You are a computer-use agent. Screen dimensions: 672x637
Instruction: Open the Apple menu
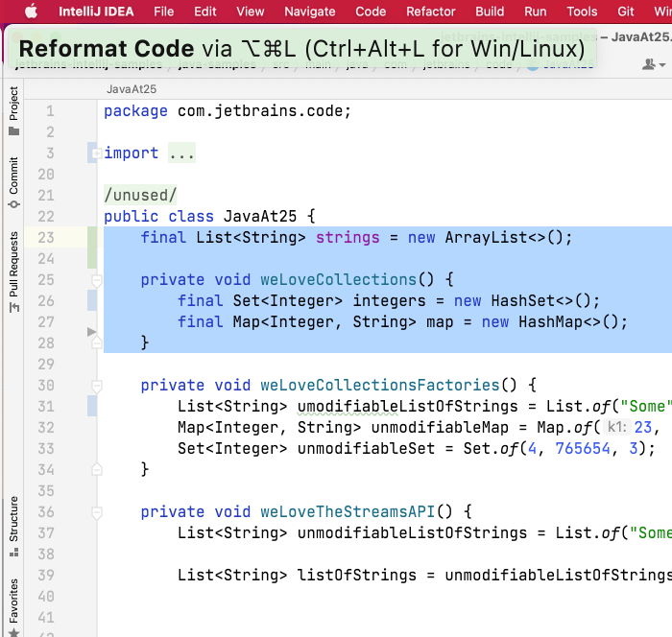31,12
